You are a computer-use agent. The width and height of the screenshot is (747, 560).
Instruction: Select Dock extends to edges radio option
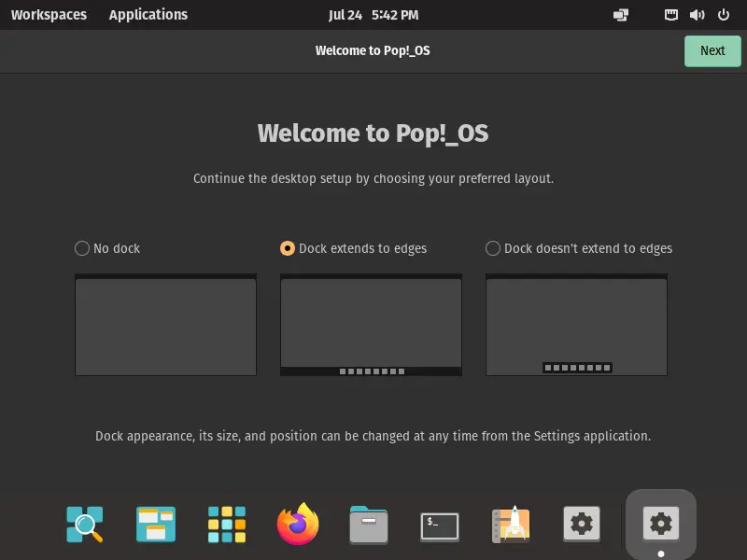tap(288, 248)
